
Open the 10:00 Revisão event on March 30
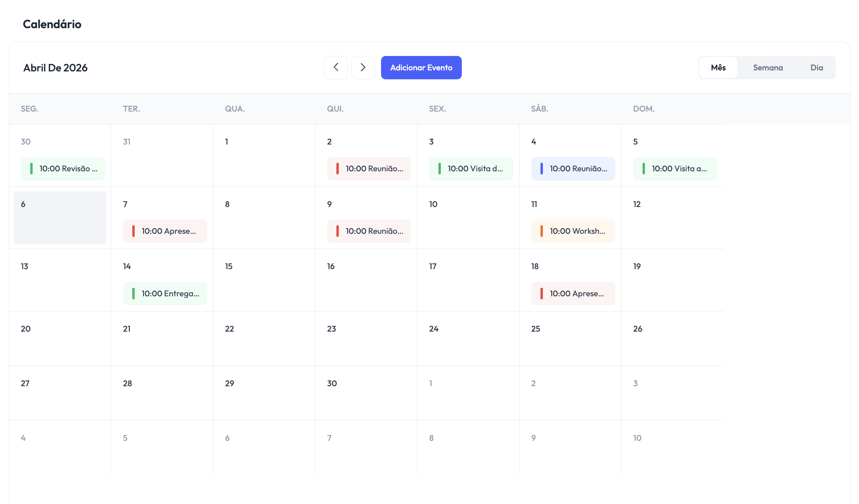63,169
